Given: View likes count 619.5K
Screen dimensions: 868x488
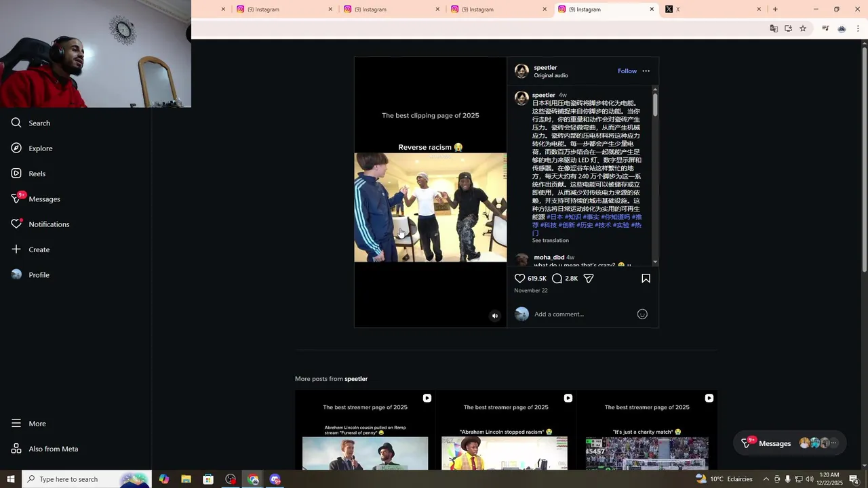Looking at the screenshot, I should pyautogui.click(x=537, y=279).
